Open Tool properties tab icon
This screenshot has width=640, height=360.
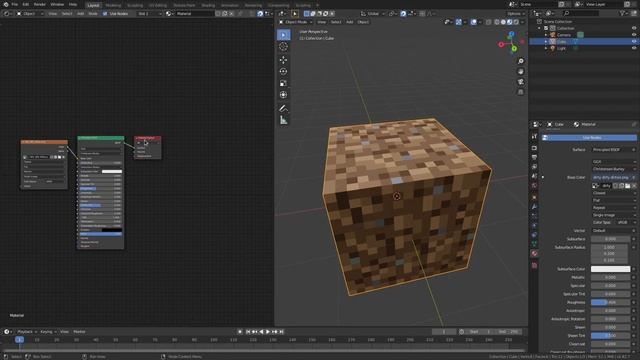(x=534, y=136)
